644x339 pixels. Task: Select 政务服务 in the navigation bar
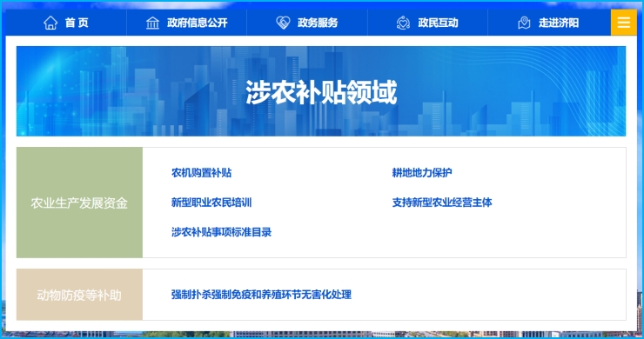(318, 23)
